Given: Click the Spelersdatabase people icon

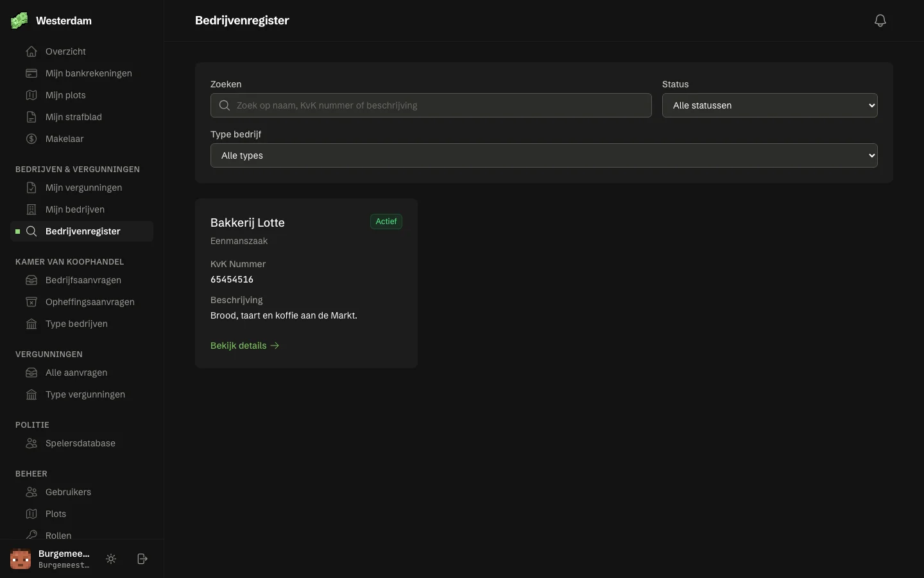Looking at the screenshot, I should coord(31,443).
